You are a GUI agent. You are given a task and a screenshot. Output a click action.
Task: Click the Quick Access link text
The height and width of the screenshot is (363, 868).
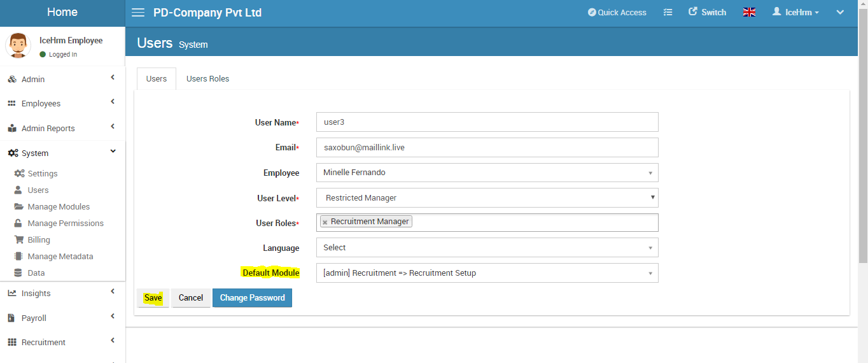click(622, 12)
